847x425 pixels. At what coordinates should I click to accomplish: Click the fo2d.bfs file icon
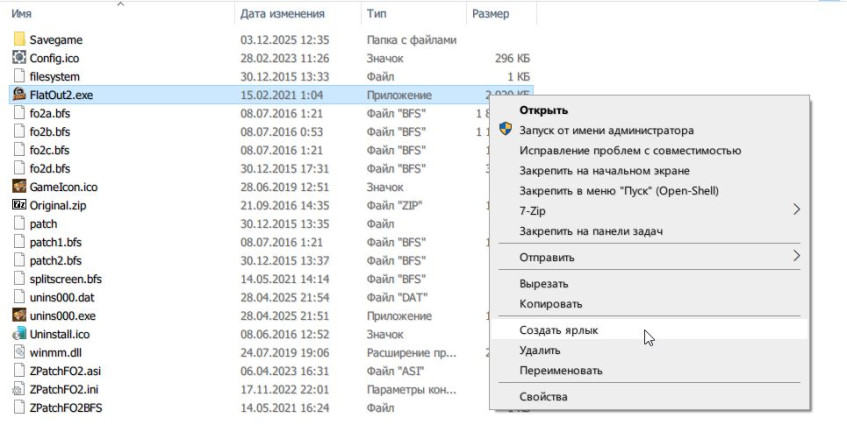pyautogui.click(x=19, y=168)
